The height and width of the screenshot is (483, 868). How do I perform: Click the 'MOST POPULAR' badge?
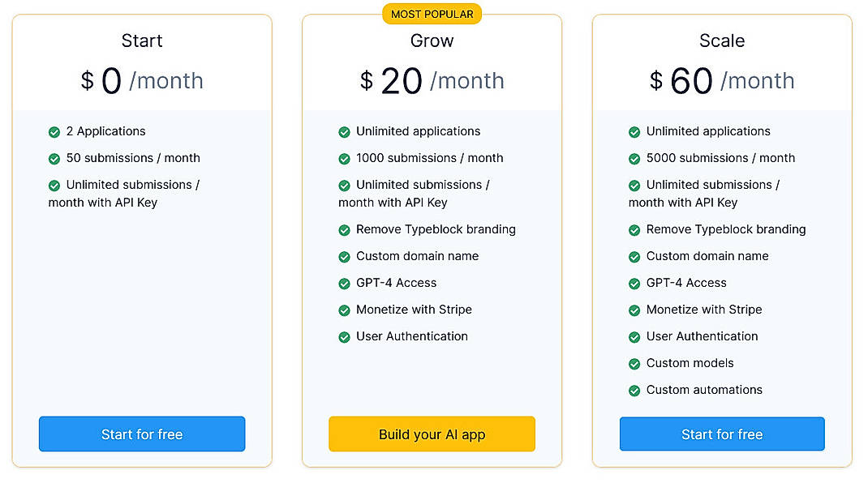(x=432, y=14)
